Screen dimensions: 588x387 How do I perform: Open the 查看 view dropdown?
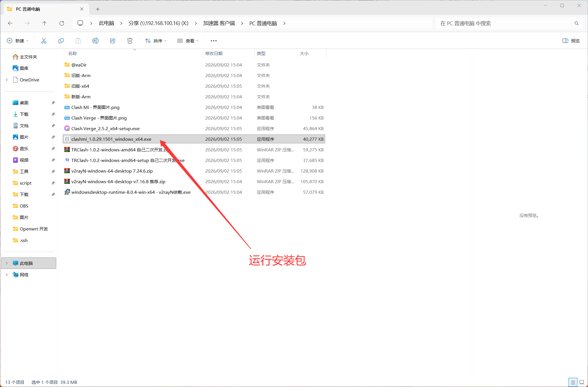click(188, 41)
